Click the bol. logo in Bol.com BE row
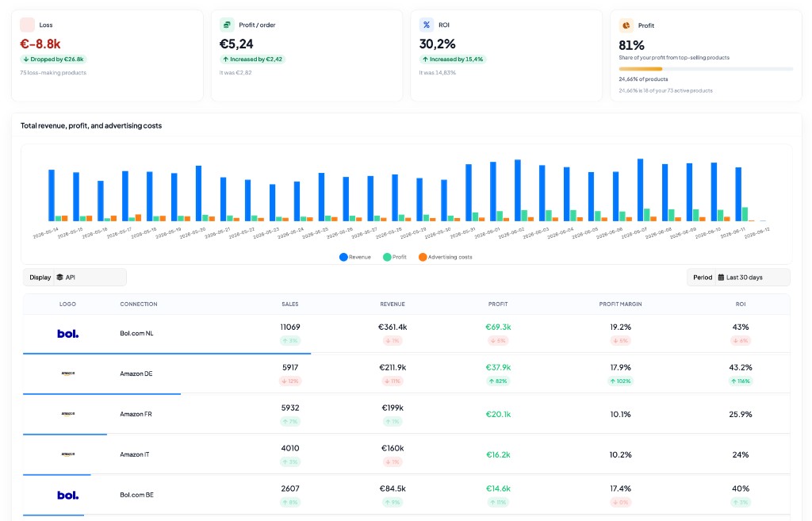This screenshot has height=521, width=812. (68, 495)
